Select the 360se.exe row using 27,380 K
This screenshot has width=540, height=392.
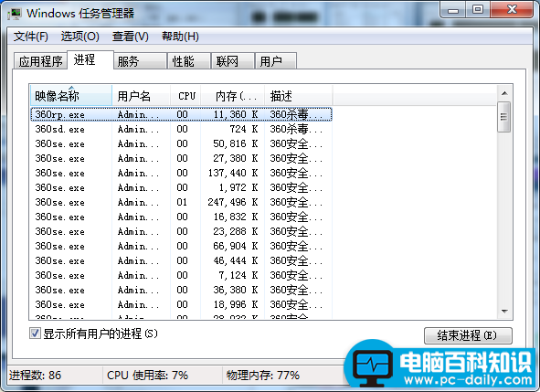point(181,158)
